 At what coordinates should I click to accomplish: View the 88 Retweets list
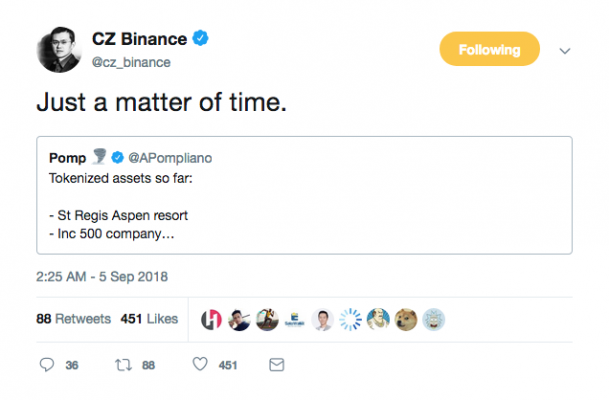tap(73, 319)
